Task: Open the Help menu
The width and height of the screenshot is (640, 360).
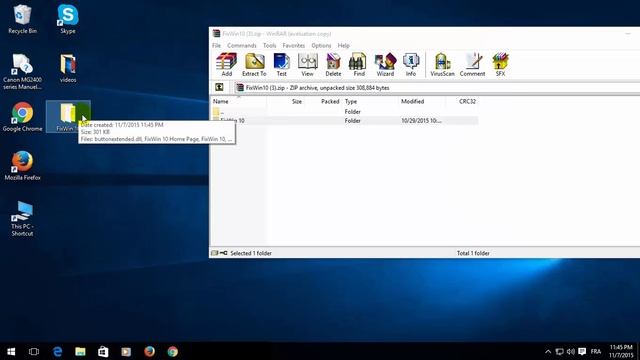Action: pos(343,45)
